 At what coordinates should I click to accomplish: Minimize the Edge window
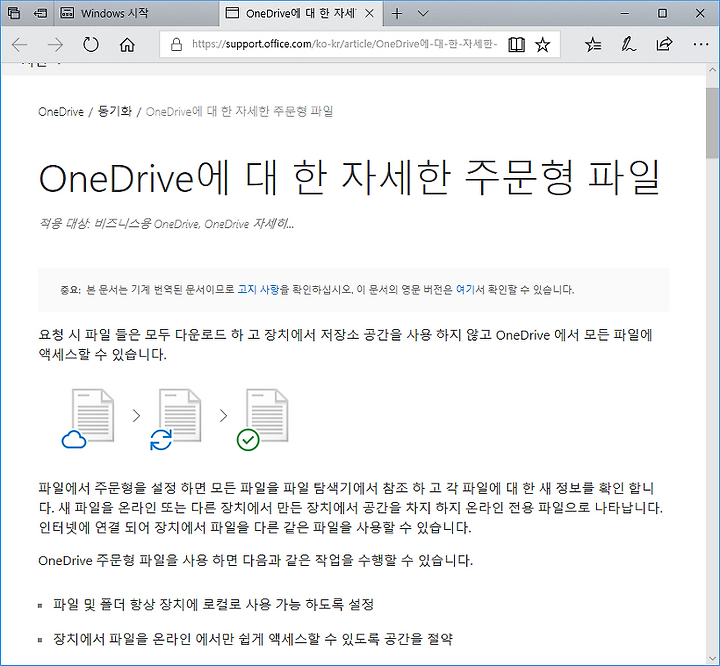click(624, 13)
